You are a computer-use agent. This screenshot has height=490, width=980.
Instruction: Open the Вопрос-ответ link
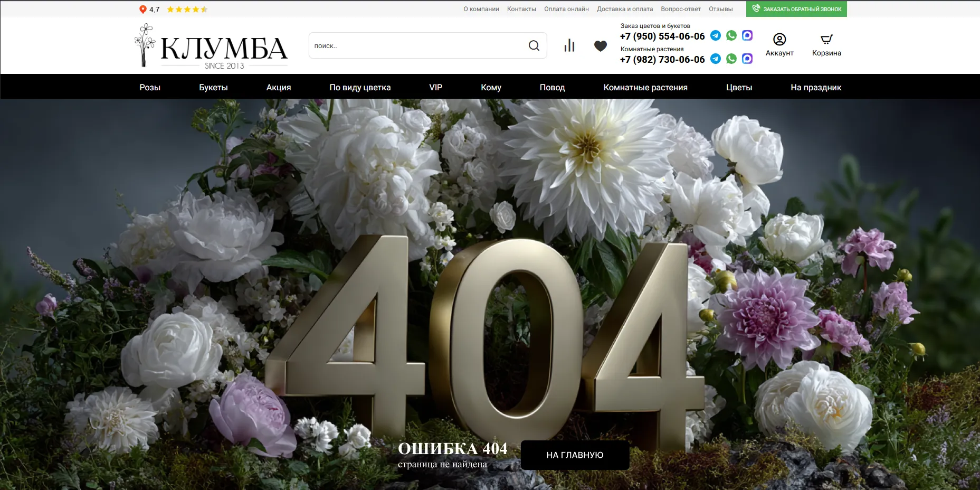(x=681, y=9)
